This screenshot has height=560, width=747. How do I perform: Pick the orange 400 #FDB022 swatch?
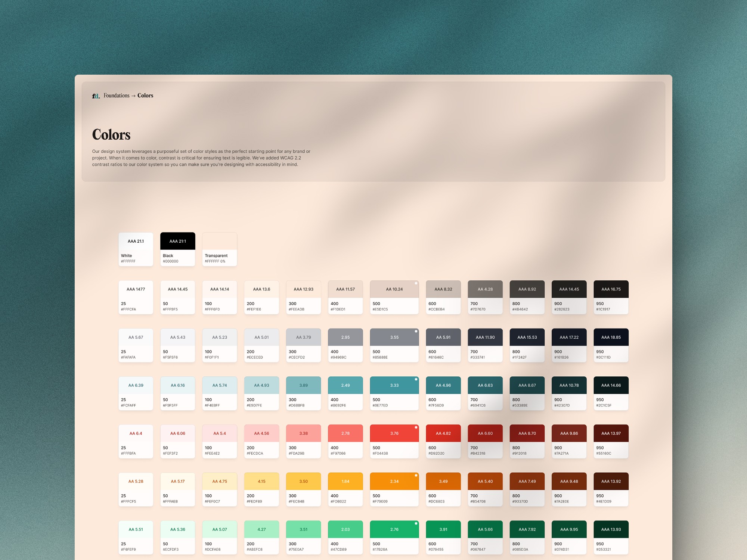click(x=345, y=489)
